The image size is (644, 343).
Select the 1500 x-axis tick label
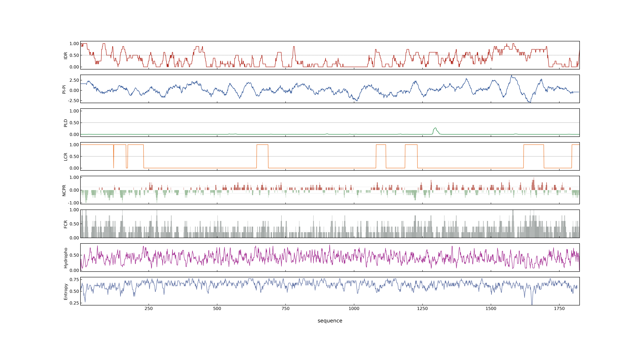point(491,309)
